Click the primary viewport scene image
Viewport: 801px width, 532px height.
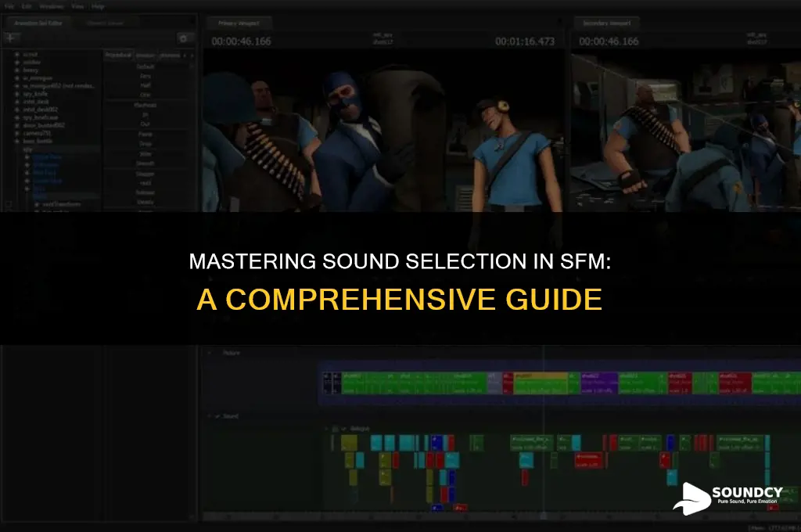coord(384,131)
